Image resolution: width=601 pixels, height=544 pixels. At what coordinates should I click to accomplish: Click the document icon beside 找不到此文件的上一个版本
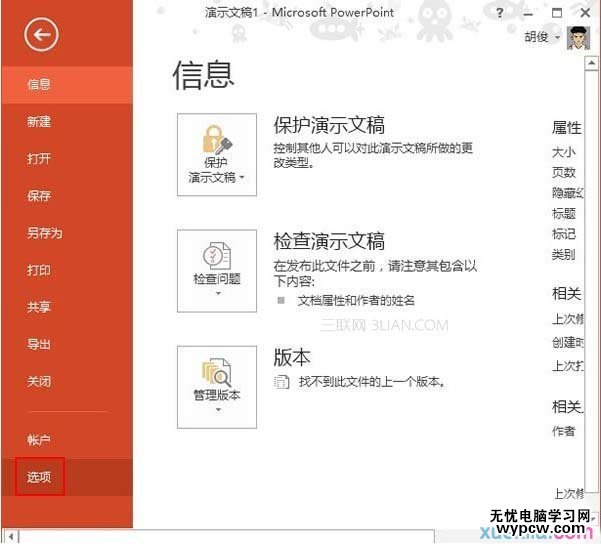coord(282,382)
